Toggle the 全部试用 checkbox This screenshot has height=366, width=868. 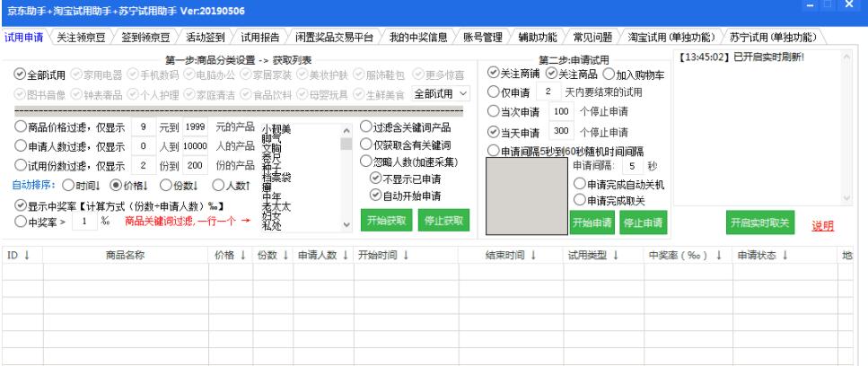(x=39, y=74)
